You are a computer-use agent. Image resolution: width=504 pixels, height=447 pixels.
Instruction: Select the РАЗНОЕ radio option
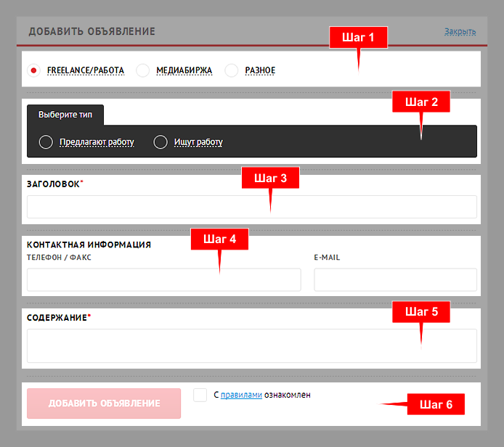(x=232, y=70)
